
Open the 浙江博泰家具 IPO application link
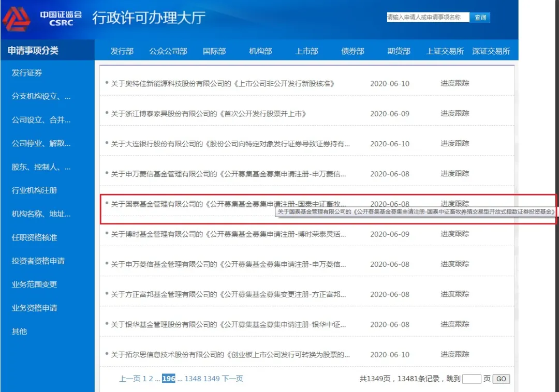[209, 114]
